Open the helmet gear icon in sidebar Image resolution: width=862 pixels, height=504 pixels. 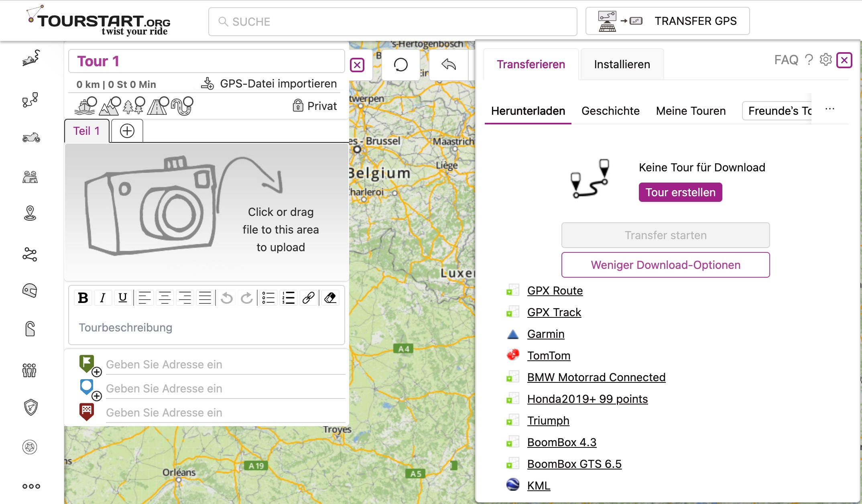pyautogui.click(x=30, y=291)
